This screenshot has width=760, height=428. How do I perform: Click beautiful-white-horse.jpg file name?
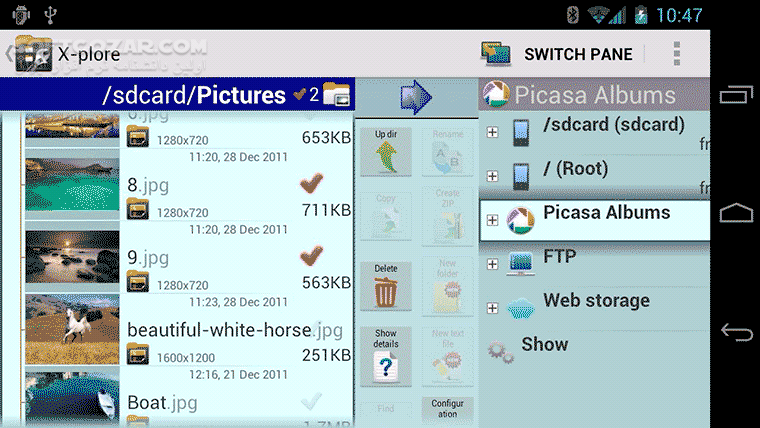(x=235, y=331)
